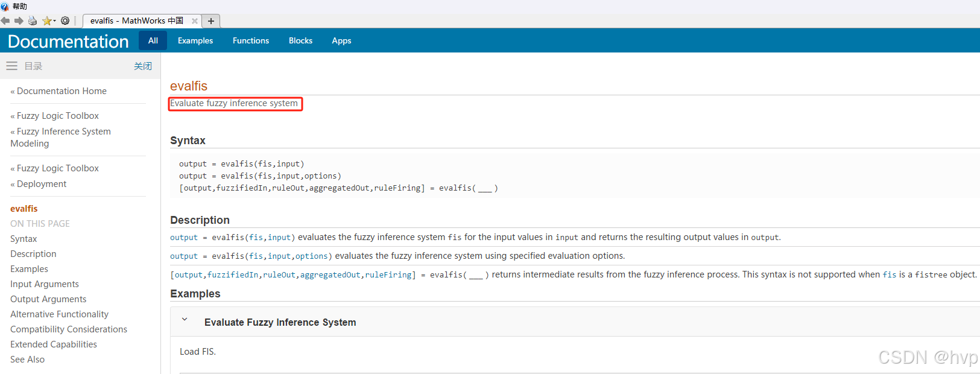Jump to Input Arguments section
This screenshot has width=980, height=374.
click(x=45, y=284)
